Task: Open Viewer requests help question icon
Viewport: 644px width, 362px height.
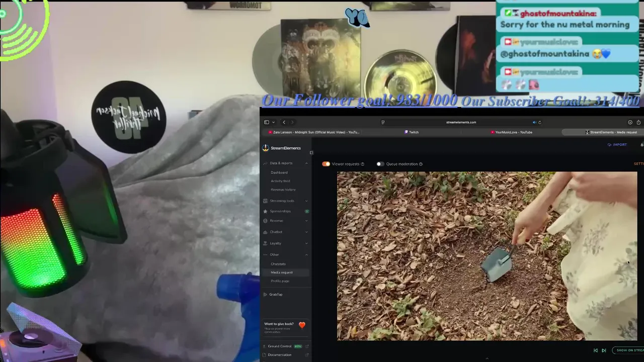Action: click(x=362, y=164)
